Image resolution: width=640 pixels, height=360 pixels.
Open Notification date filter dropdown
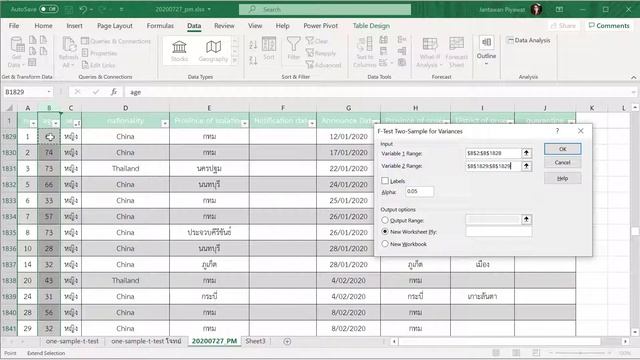[312, 123]
